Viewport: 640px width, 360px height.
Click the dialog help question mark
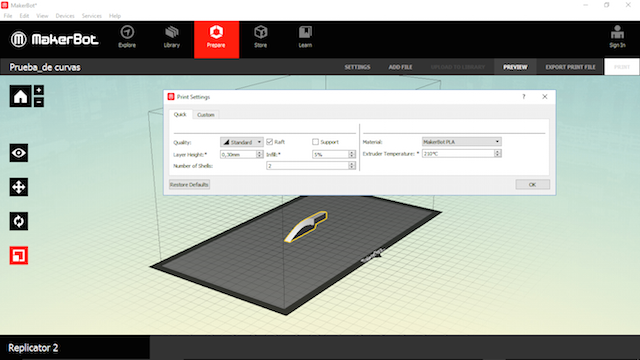tap(524, 97)
